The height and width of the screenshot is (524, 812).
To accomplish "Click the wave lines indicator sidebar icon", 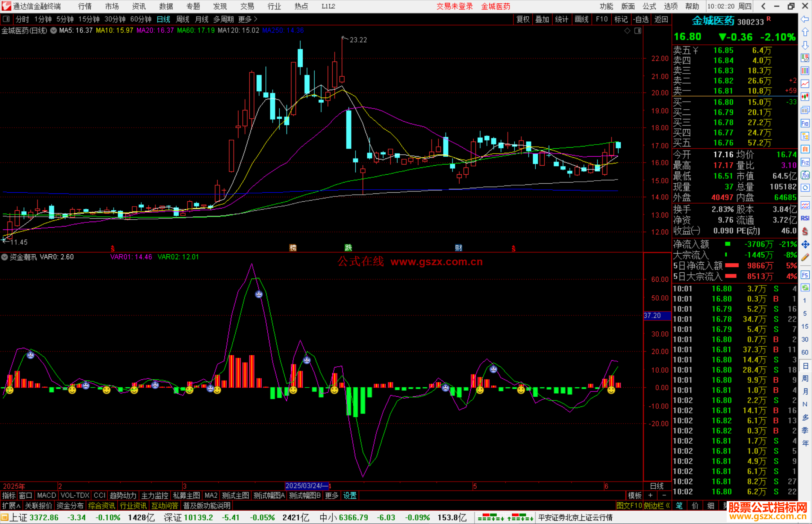I will click(x=805, y=205).
